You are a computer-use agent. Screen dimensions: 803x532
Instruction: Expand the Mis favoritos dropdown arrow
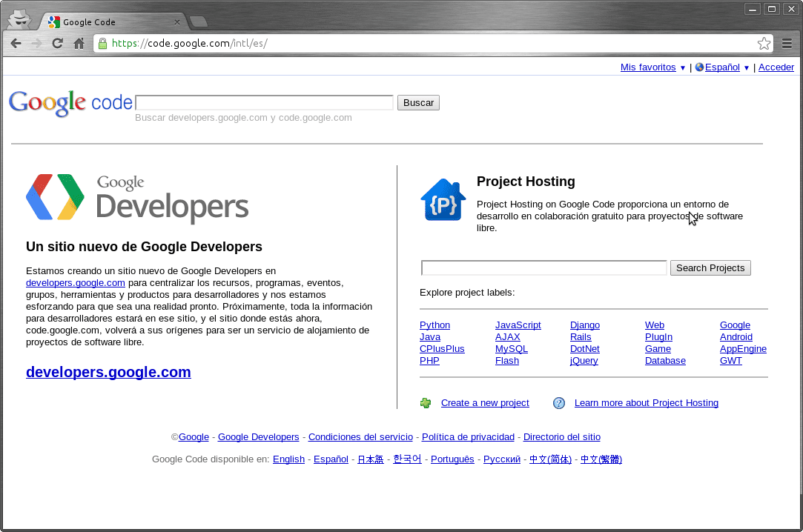[x=683, y=68]
